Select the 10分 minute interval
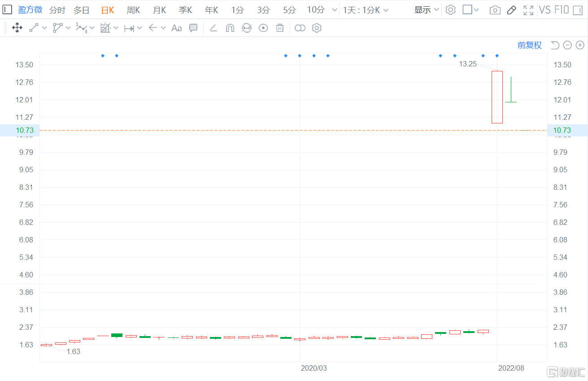Image resolution: width=588 pixels, height=381 pixels. [316, 10]
